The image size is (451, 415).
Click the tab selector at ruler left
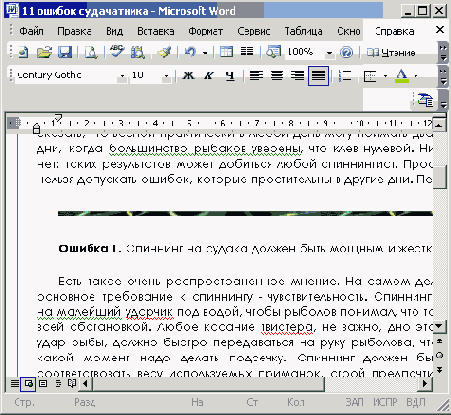click(x=14, y=123)
